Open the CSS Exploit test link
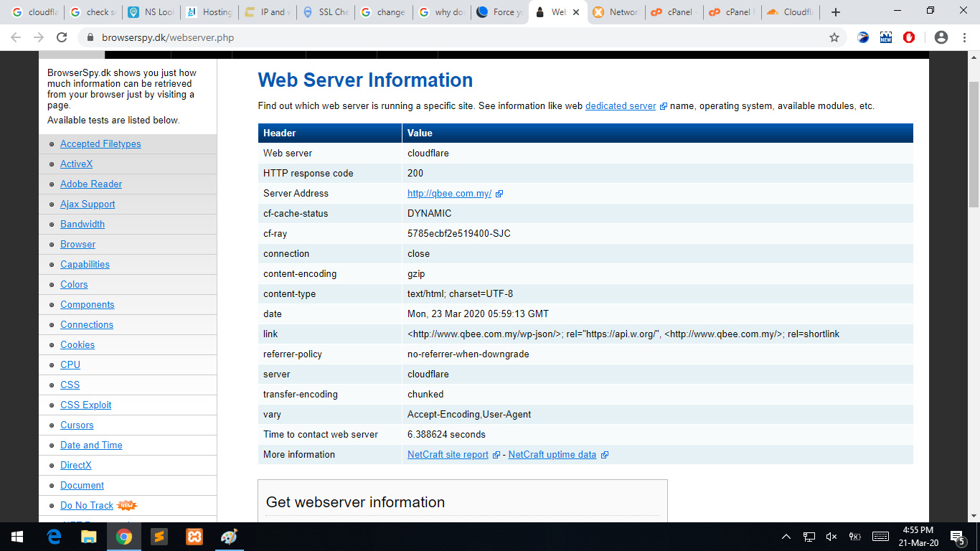 (86, 405)
